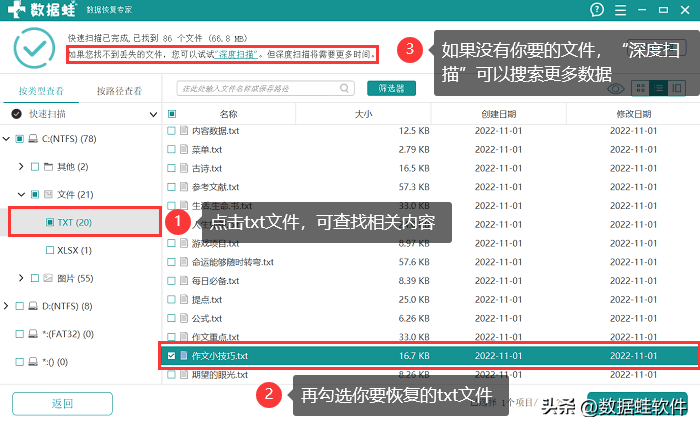The width and height of the screenshot is (700, 428).
Task: Open the 快速扫描 dropdown arrow
Action: pyautogui.click(x=153, y=115)
